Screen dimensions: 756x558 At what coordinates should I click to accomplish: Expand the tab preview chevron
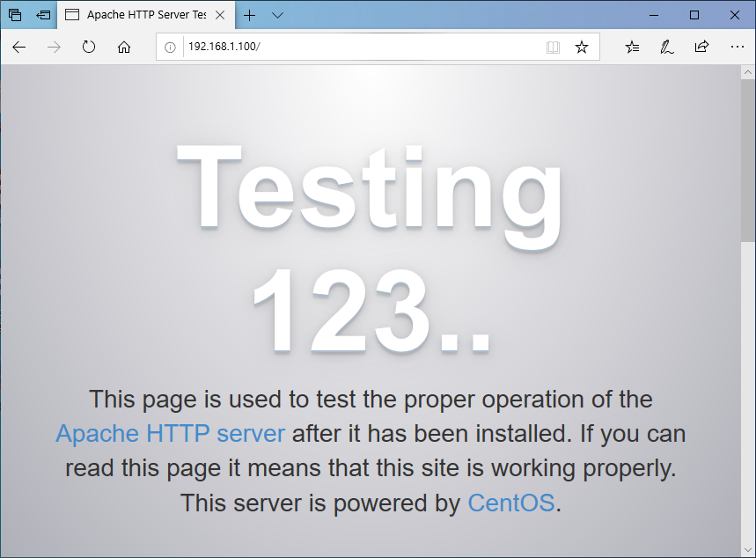coord(277,15)
